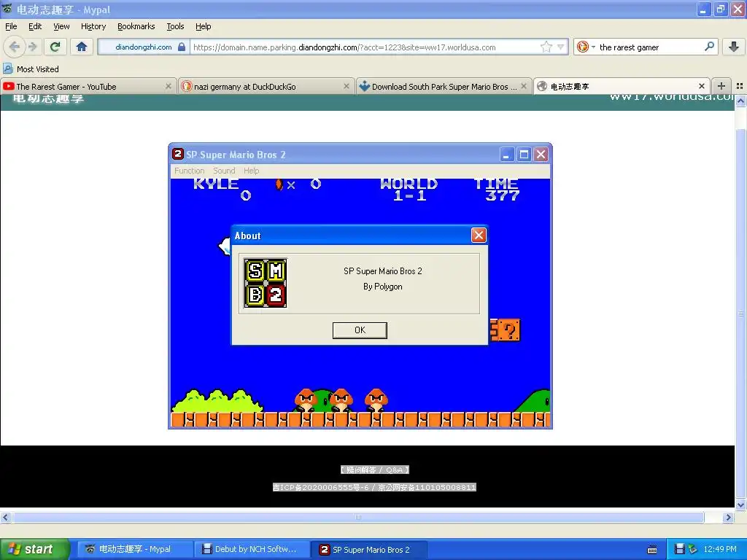Click the horizontal scrollbar right arrow

728,517
